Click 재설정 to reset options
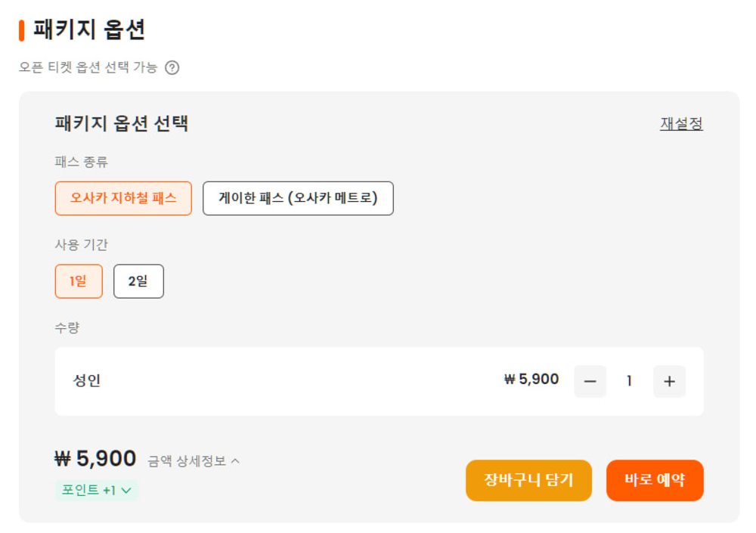 [681, 124]
